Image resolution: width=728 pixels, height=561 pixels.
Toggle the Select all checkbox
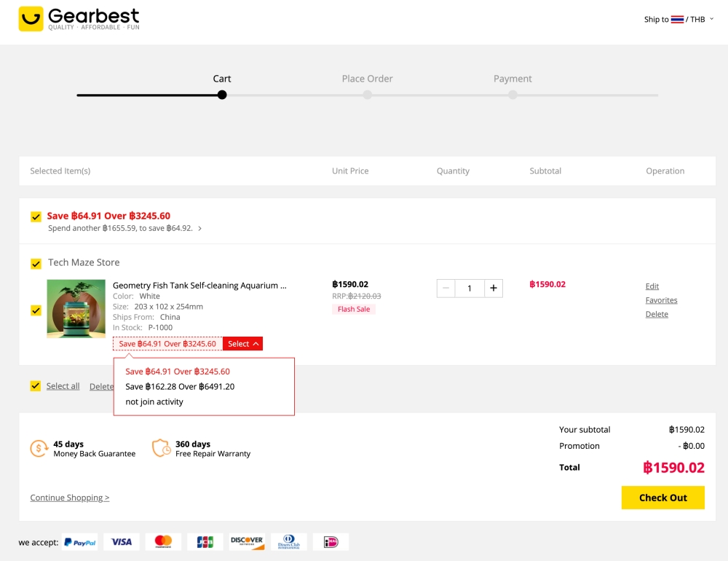click(x=35, y=385)
